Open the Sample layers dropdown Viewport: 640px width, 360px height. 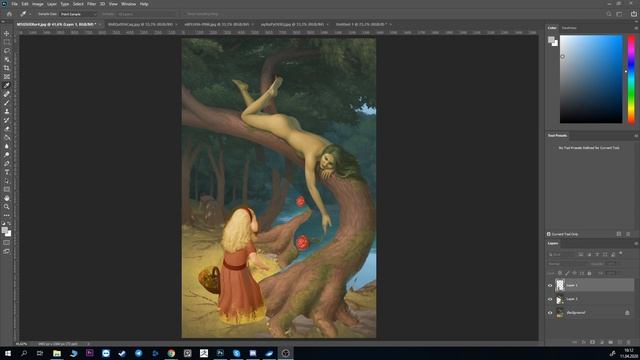147,14
